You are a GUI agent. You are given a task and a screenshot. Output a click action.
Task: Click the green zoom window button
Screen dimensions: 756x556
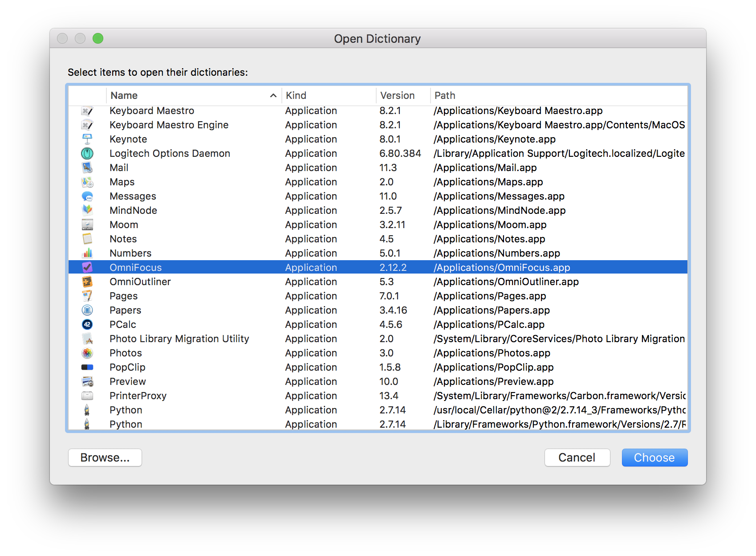98,39
